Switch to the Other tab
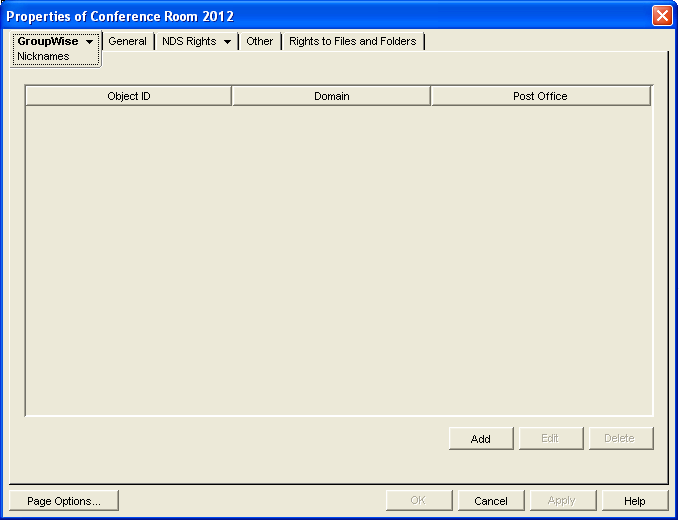679x520 pixels. (259, 42)
